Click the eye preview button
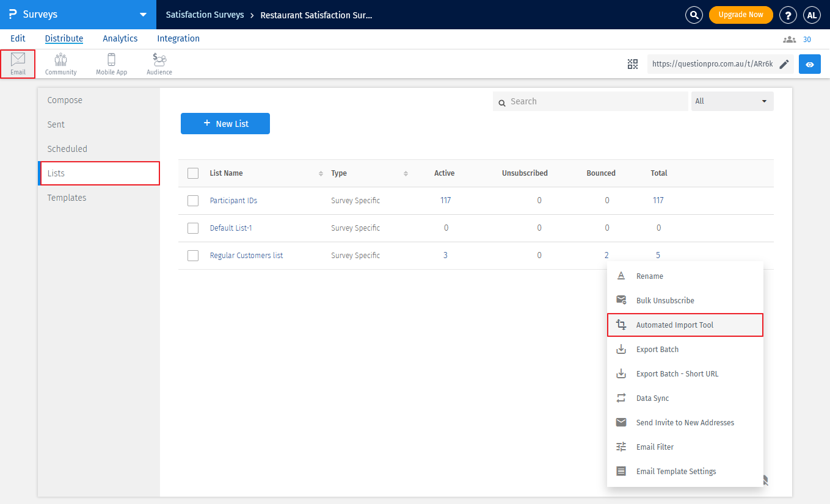The image size is (830, 504). coord(809,64)
